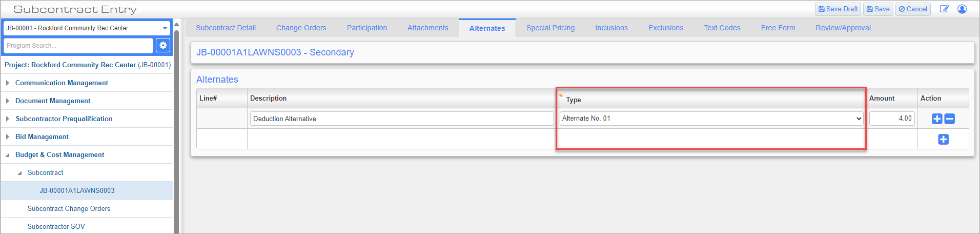
Task: Open the Participation tab
Action: coord(367,28)
